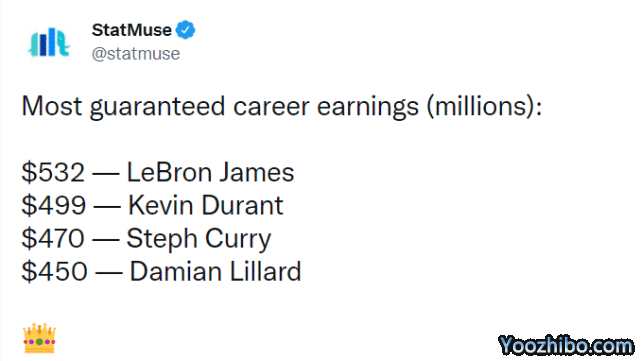This screenshot has height=361, width=641.
Task: Click the crown emoji below the tweet
Action: pos(39,338)
